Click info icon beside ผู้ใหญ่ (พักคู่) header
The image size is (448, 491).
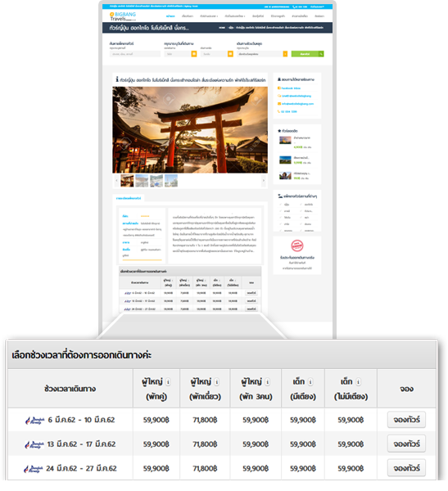pos(168,381)
